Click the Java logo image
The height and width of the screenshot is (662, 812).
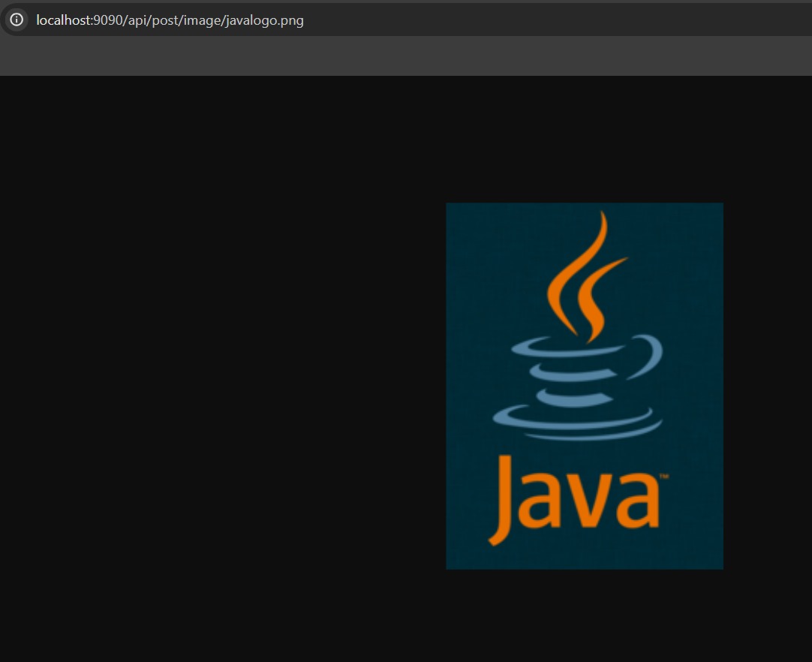[584, 386]
